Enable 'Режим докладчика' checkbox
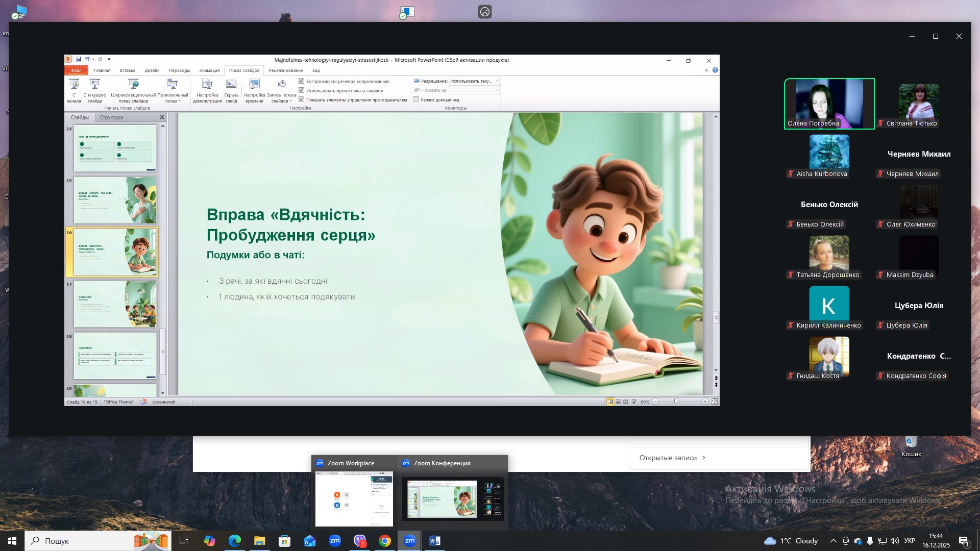Image resolution: width=980 pixels, height=551 pixels. coord(416,99)
